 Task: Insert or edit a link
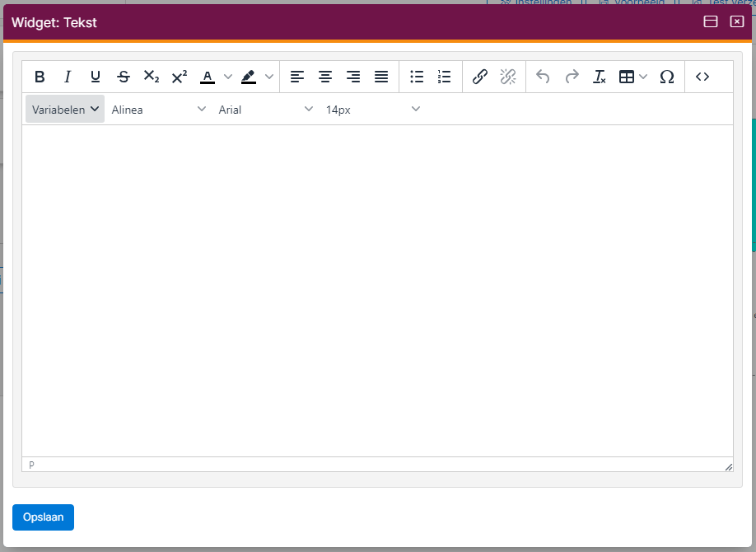480,77
